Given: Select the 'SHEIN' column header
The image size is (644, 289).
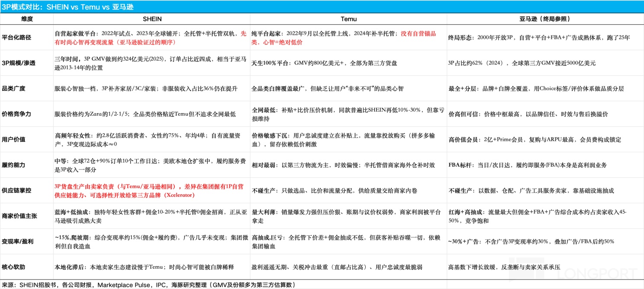Looking at the screenshot, I should pyautogui.click(x=152, y=19).
